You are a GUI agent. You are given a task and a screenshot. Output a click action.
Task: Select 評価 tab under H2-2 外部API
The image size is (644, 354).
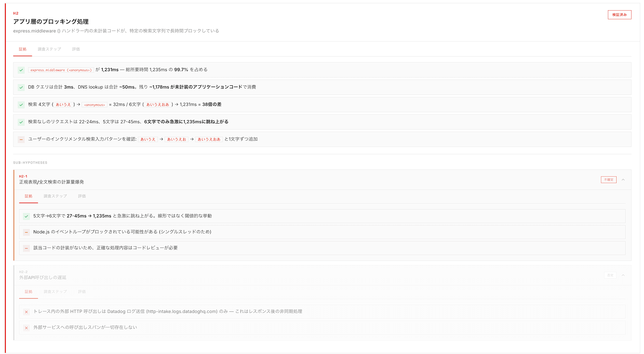(82, 292)
